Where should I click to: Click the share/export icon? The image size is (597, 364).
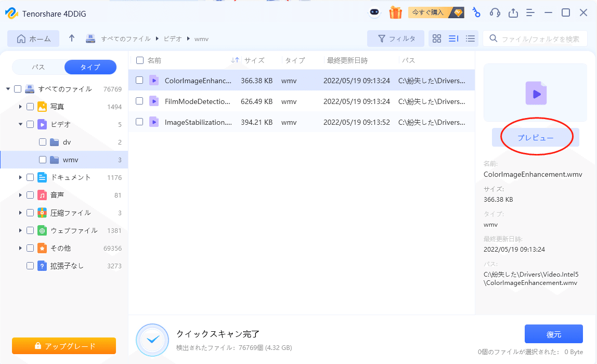(513, 12)
